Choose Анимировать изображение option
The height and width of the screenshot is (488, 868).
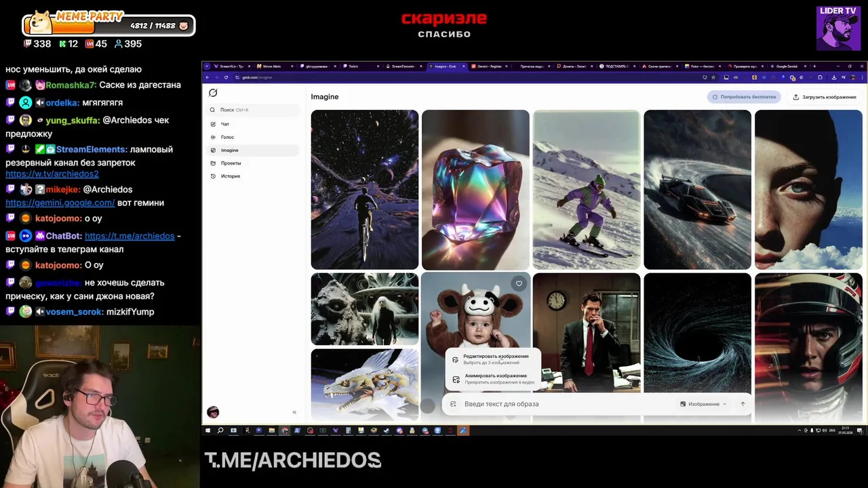point(492,379)
